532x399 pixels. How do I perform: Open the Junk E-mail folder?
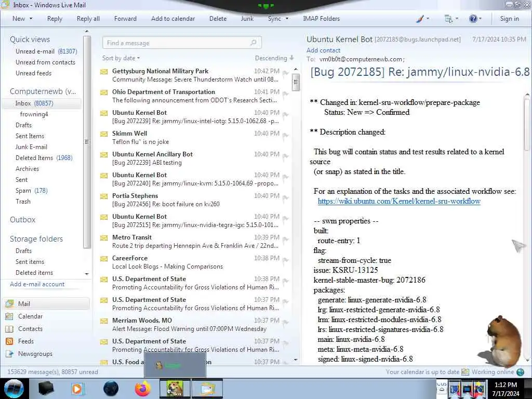click(31, 147)
